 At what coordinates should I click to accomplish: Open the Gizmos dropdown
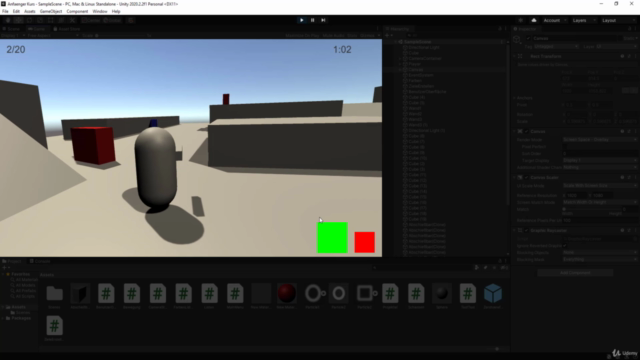pyautogui.click(x=369, y=36)
